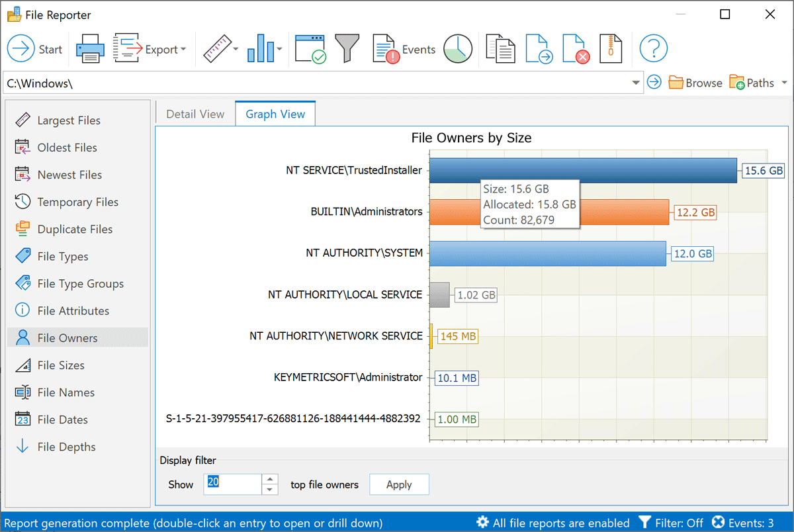Select File Names in the sidebar
The image size is (794, 532).
point(77,392)
